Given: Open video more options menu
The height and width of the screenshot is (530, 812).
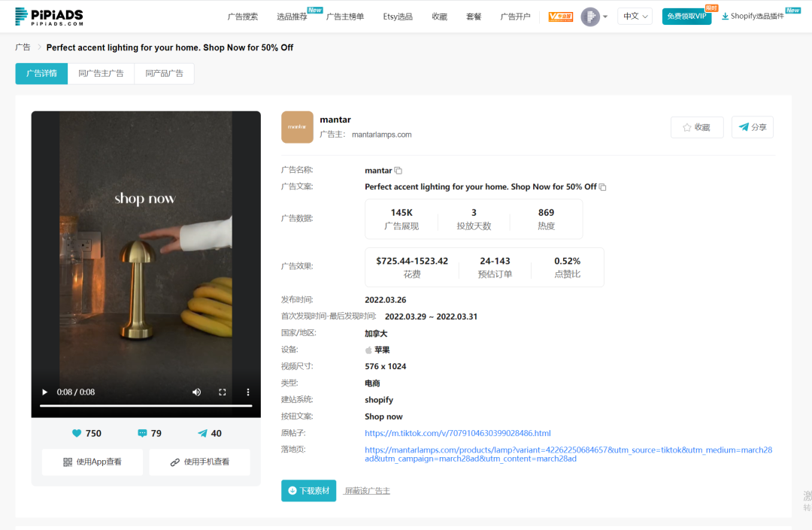Looking at the screenshot, I should click(x=248, y=392).
